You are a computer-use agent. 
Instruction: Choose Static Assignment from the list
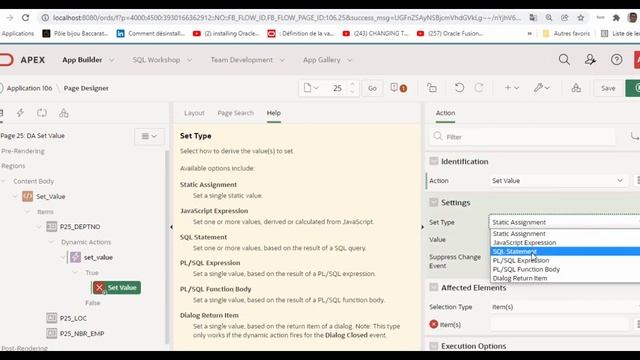click(x=565, y=233)
